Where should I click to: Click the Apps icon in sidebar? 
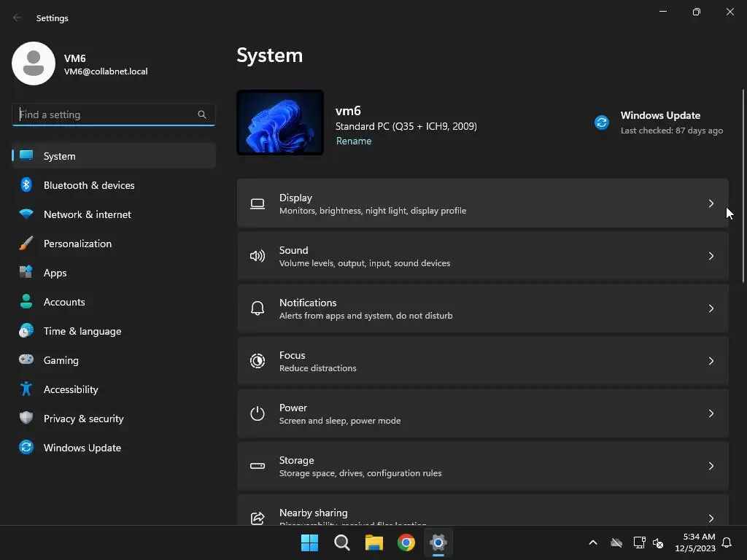(x=26, y=272)
